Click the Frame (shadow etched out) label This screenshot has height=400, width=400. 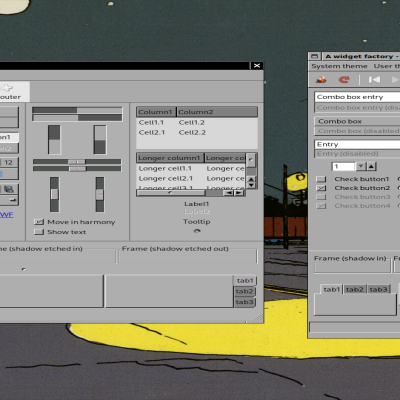pyautogui.click(x=175, y=249)
